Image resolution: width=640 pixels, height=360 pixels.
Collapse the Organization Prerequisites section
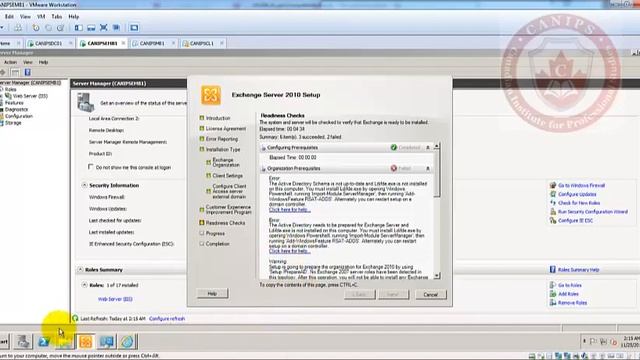tap(428, 168)
